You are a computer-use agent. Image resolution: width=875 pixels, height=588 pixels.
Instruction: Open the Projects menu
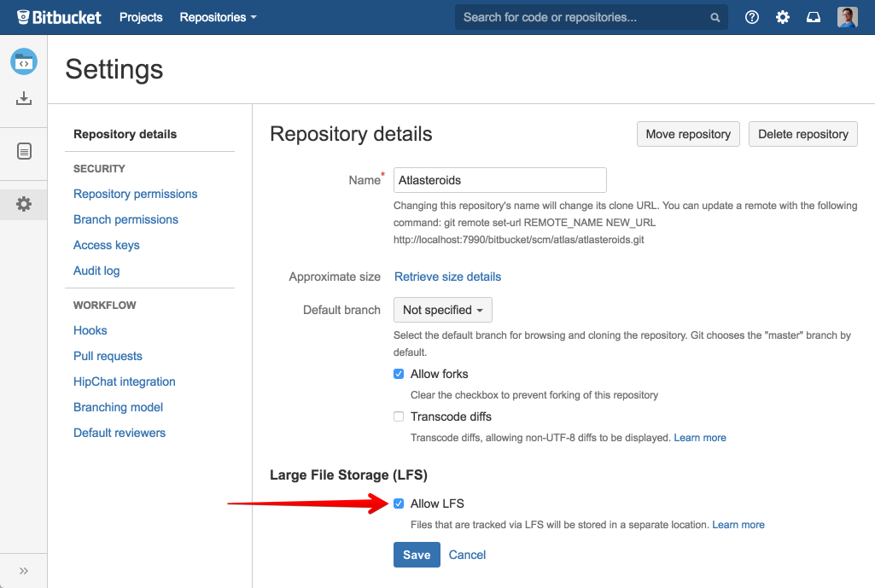click(140, 16)
